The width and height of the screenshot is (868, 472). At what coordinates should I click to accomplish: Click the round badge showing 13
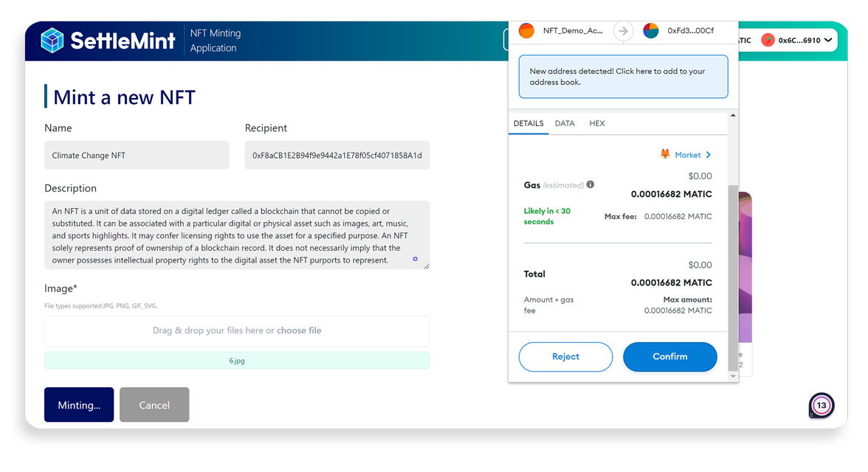click(821, 406)
